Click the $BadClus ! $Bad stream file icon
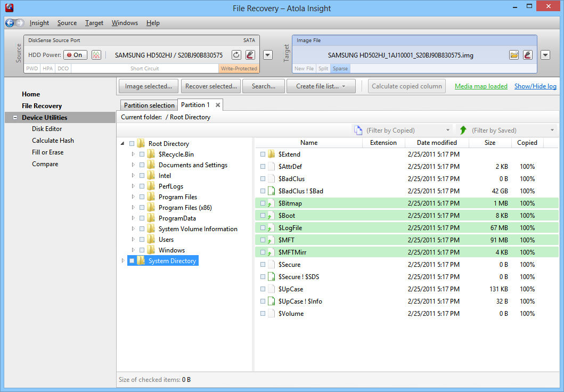564x392 pixels. pyautogui.click(x=272, y=191)
